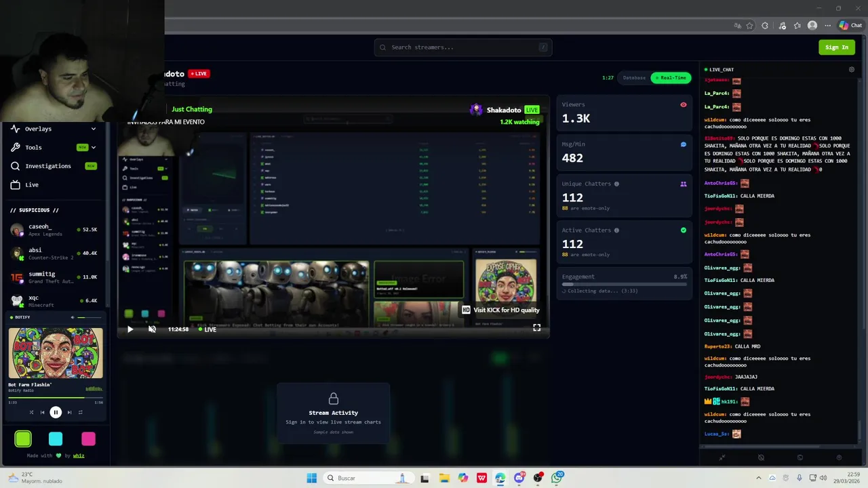Open File Explorer from taskbar
868x488 pixels.
click(x=444, y=478)
